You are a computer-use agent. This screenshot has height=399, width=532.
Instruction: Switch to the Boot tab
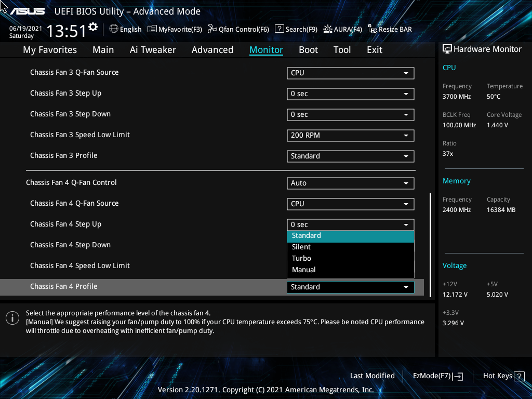pyautogui.click(x=308, y=49)
